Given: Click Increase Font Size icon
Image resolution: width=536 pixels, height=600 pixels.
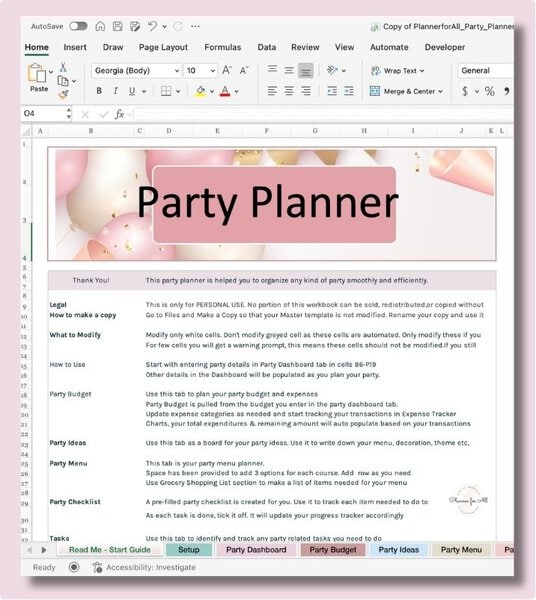Looking at the screenshot, I should pos(226,70).
